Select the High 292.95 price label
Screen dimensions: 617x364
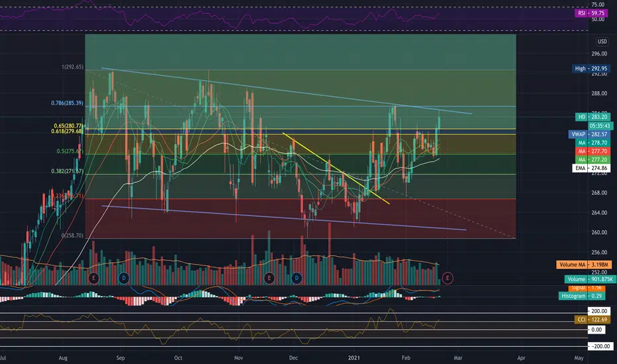[x=590, y=68]
